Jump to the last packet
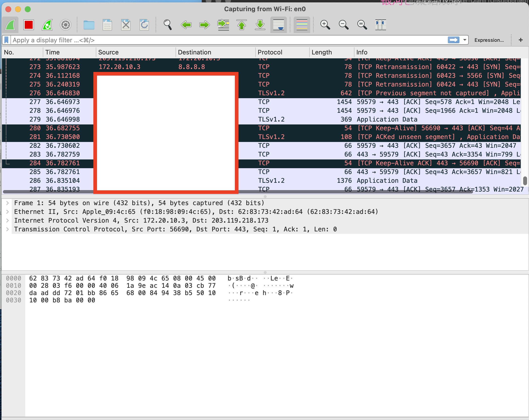 [x=260, y=25]
